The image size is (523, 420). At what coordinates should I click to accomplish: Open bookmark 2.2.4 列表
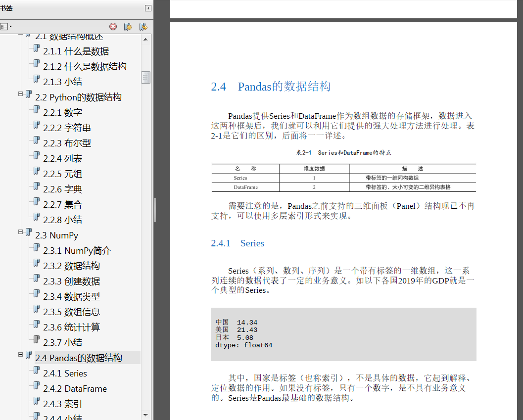point(62,158)
